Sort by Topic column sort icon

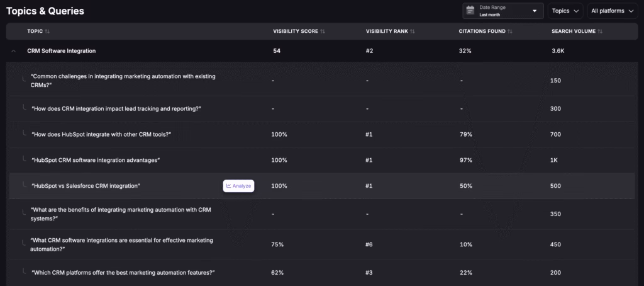click(47, 31)
